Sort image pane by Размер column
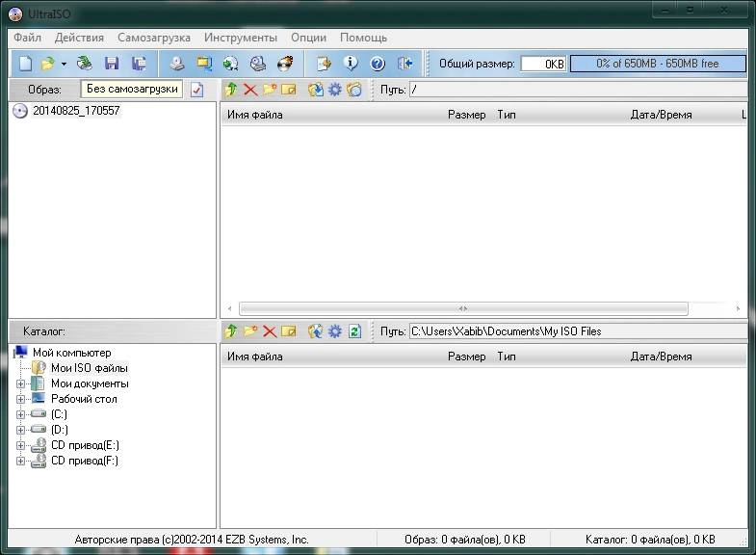 point(466,115)
